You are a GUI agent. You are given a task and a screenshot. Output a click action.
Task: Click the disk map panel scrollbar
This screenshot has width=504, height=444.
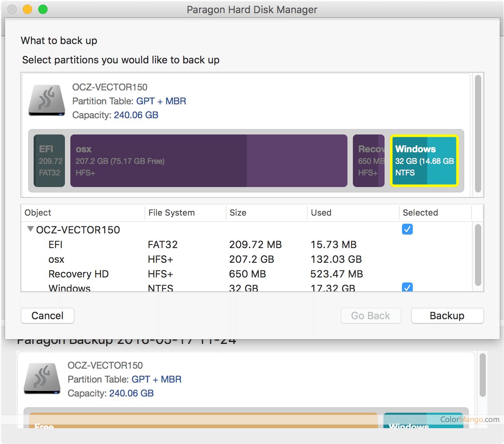tap(478, 134)
